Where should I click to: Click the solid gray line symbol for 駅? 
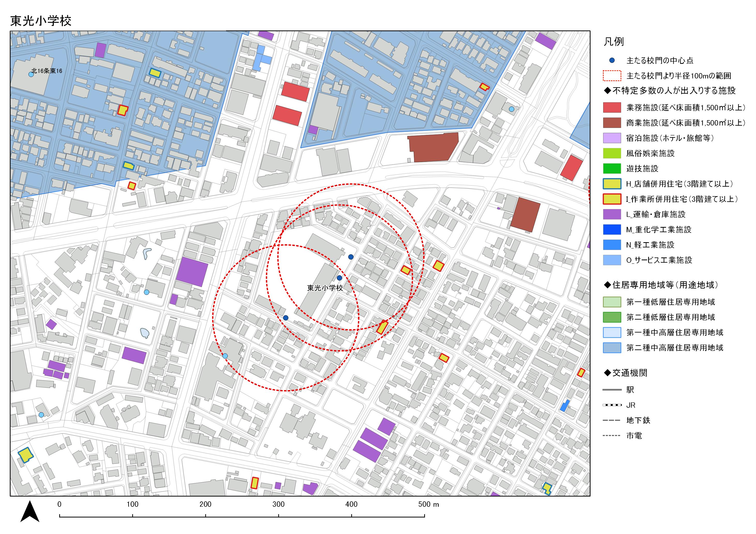click(x=612, y=390)
